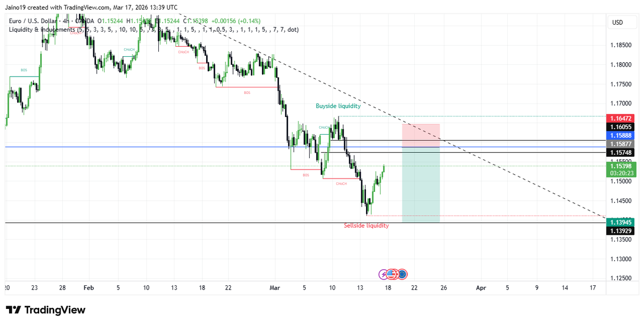This screenshot has width=644, height=325.
Task: Select the EU flag economic event marker
Action: (x=403, y=274)
